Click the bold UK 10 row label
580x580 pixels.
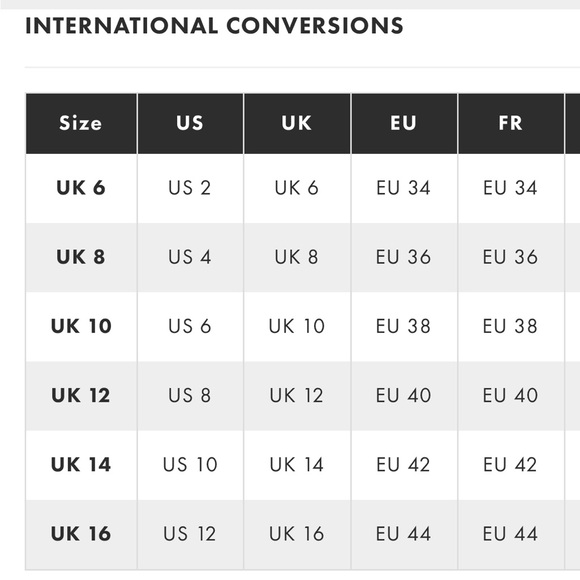tap(81, 326)
